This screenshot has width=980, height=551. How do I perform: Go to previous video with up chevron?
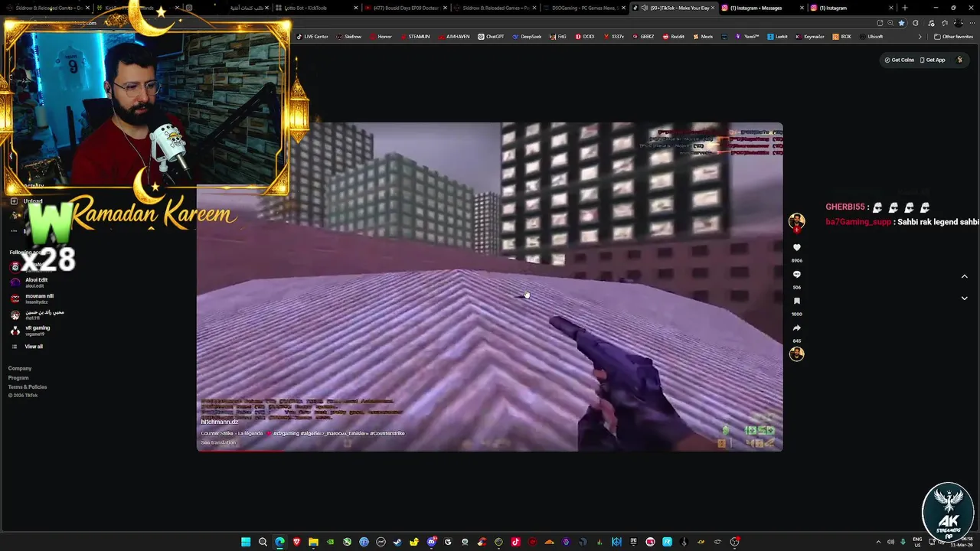click(x=964, y=276)
